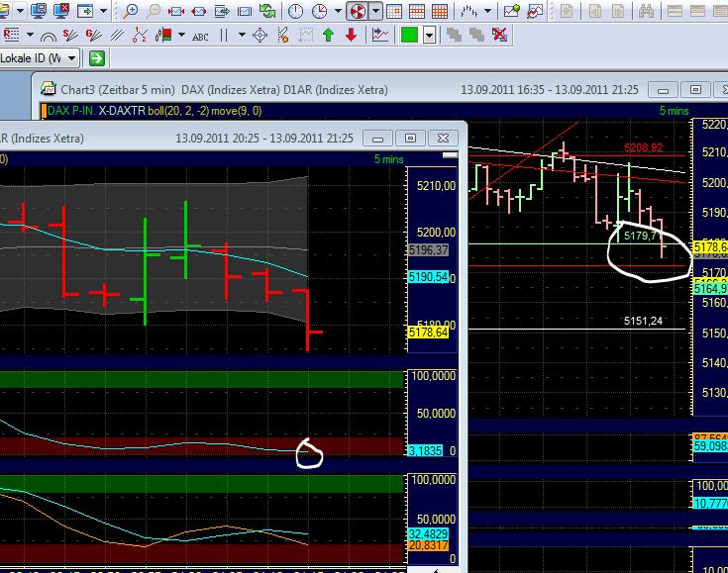Click the 5178,64 yellow price label in front chart
The image size is (728, 573).
pos(429,333)
